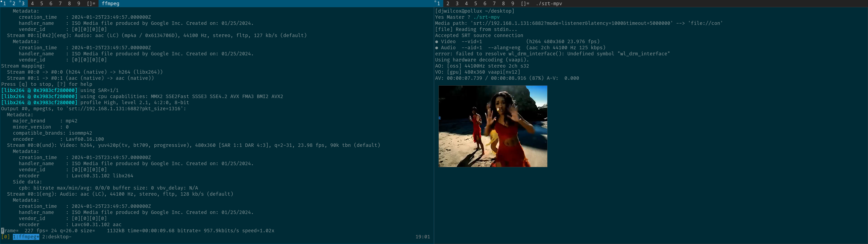Viewport: 868px width, 244px height.
Task: Switch to tag 2 on the ffmpeg bar
Action: pyautogui.click(x=14, y=3)
